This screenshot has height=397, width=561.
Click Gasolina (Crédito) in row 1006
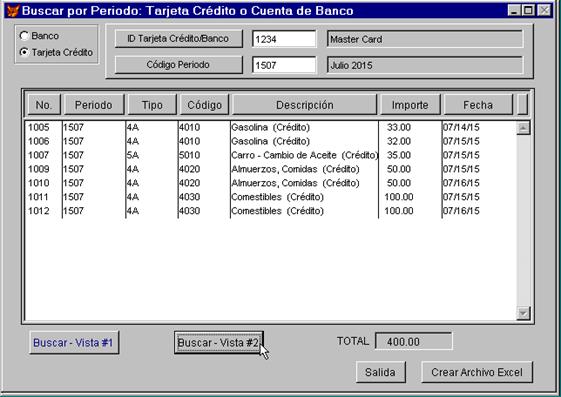pyautogui.click(x=270, y=141)
